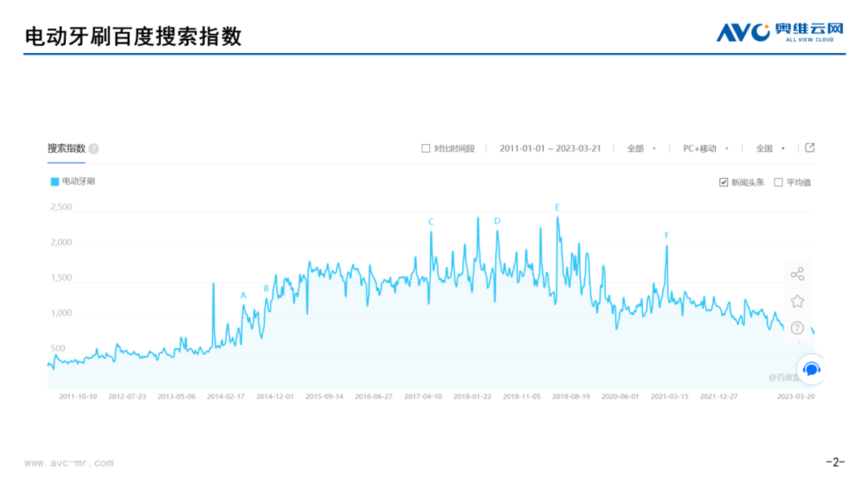Click the y-axis value 1,500
868x489 pixels.
(61, 278)
